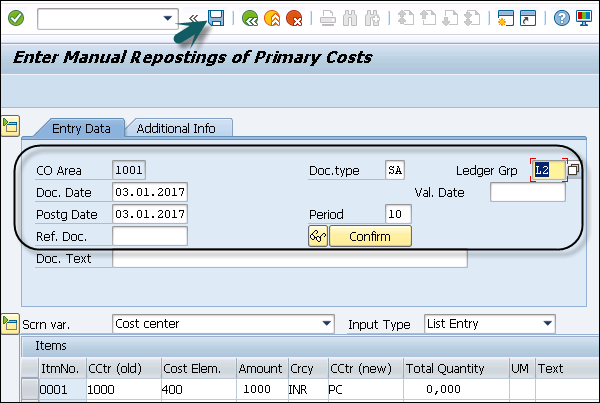Click the Customize Local Layout monitor icon
Screen dimensions: 600x403
click(x=583, y=18)
